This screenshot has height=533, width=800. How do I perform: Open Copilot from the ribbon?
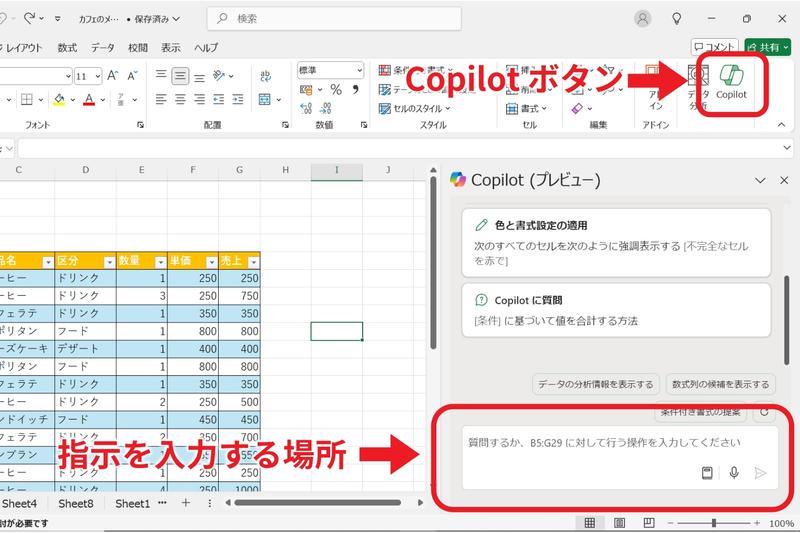pyautogui.click(x=731, y=82)
